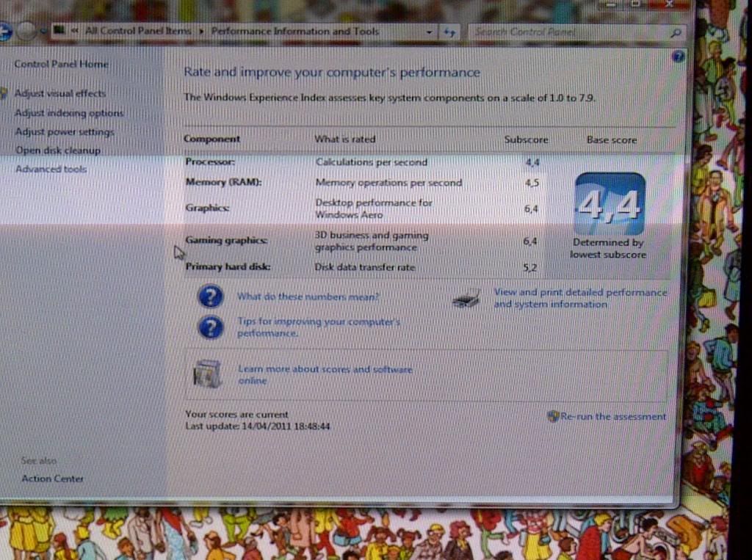Click the refresh button beside address bar
Screen dimensions: 752x560
click(x=449, y=32)
